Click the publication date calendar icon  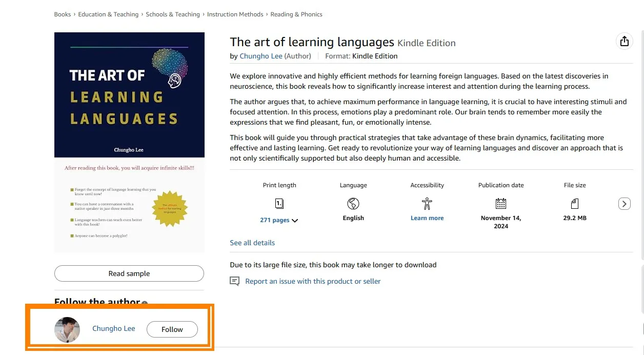[x=501, y=204]
